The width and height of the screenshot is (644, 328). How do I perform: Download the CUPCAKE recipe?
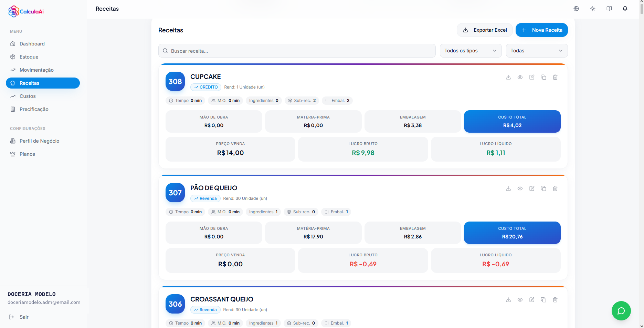click(508, 77)
